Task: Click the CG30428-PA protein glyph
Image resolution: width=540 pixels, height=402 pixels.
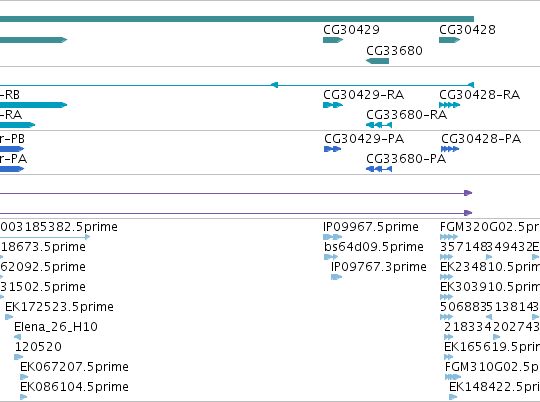Action: tap(450, 149)
